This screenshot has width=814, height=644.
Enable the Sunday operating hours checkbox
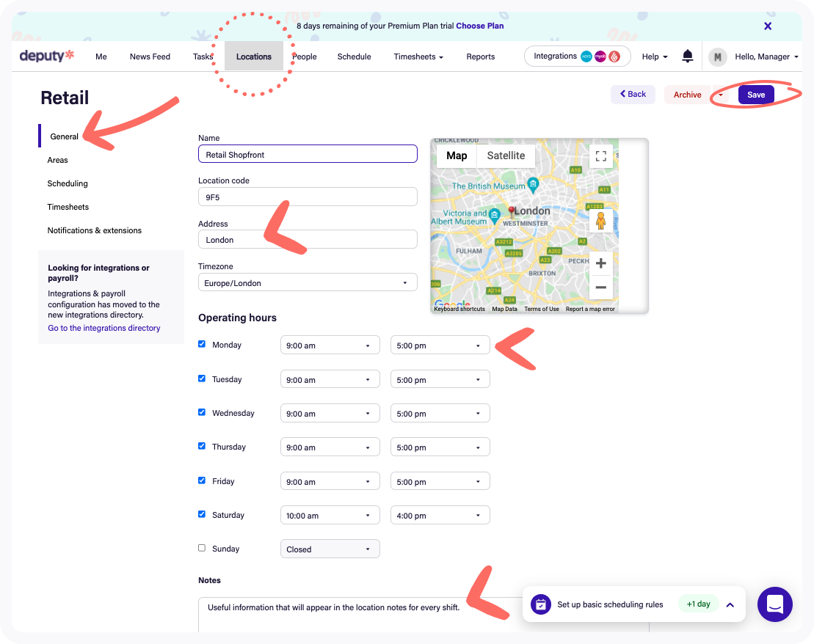click(x=202, y=548)
